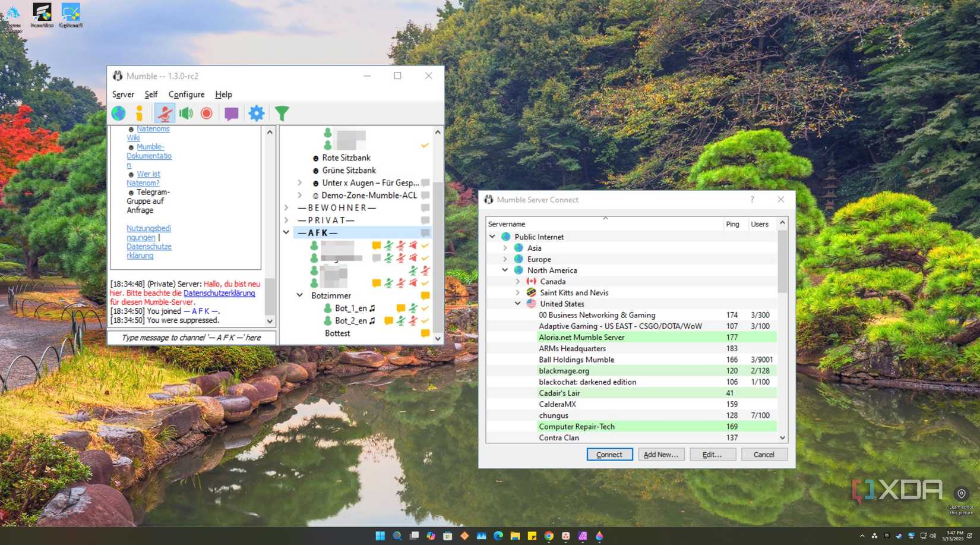Start recording with the record icon
The image size is (980, 545).
206,113
